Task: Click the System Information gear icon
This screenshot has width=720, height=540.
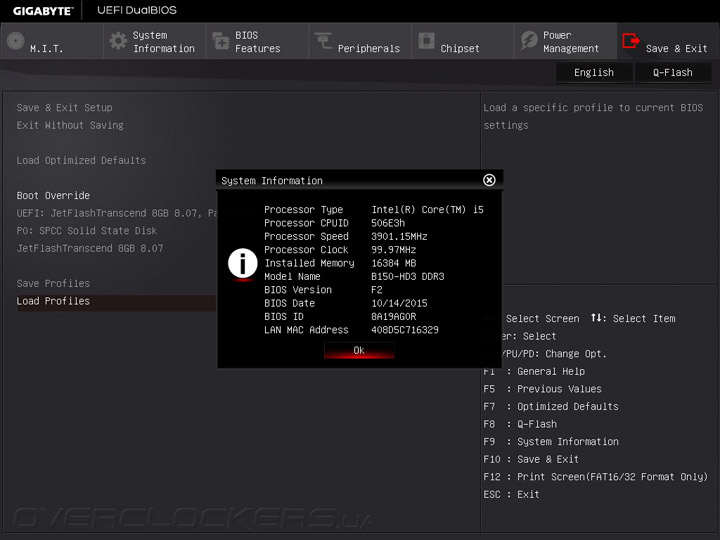Action: click(x=118, y=41)
